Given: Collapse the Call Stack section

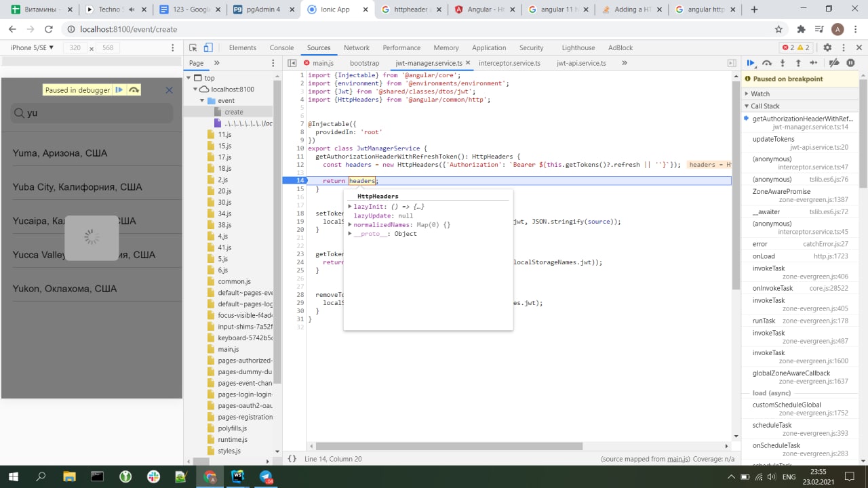Looking at the screenshot, I should (x=765, y=106).
